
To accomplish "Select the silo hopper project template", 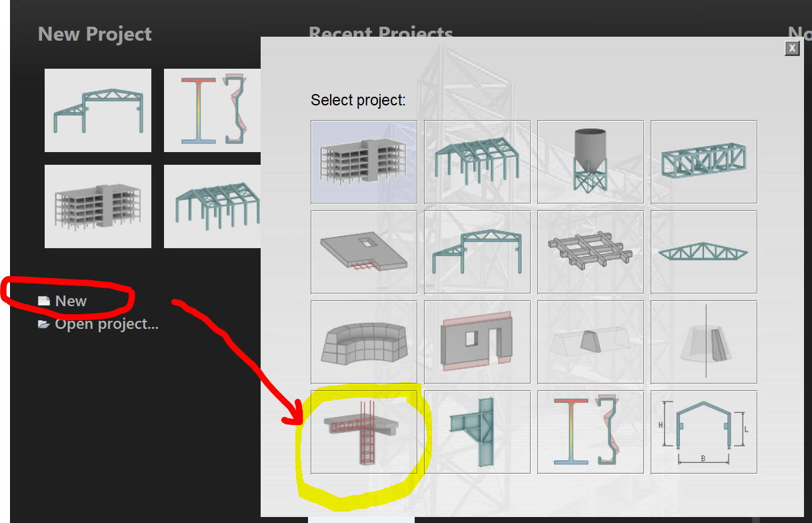I will [x=590, y=161].
